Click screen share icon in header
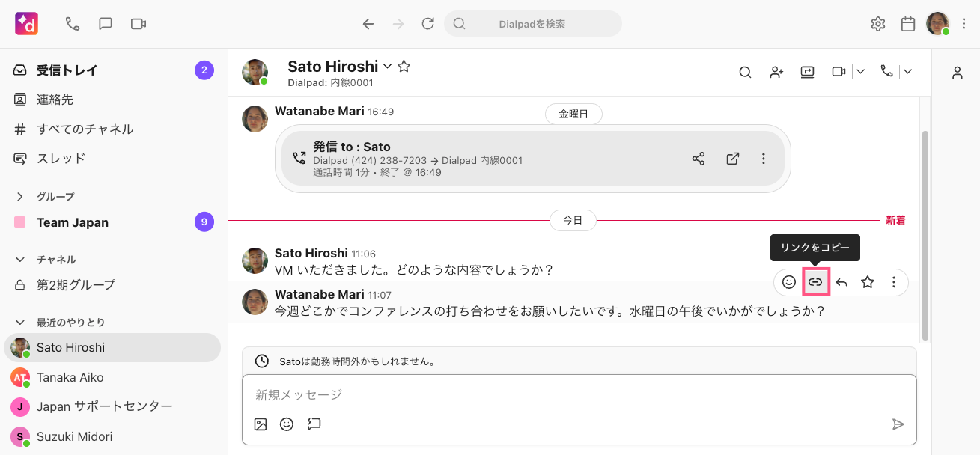 pos(807,72)
